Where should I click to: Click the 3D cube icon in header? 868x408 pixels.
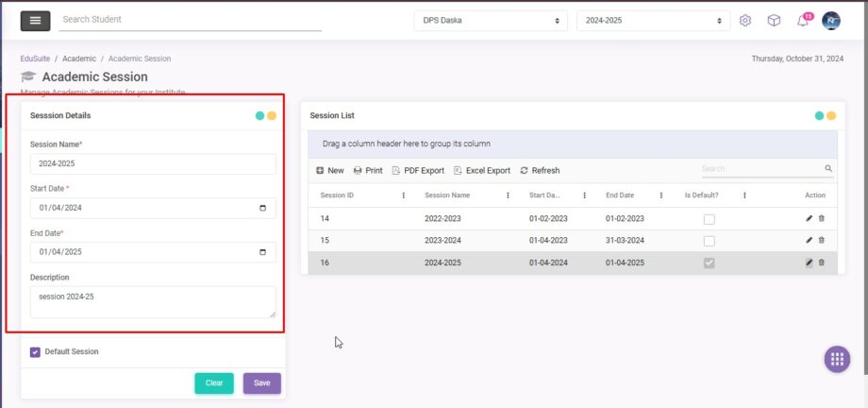pyautogui.click(x=774, y=21)
